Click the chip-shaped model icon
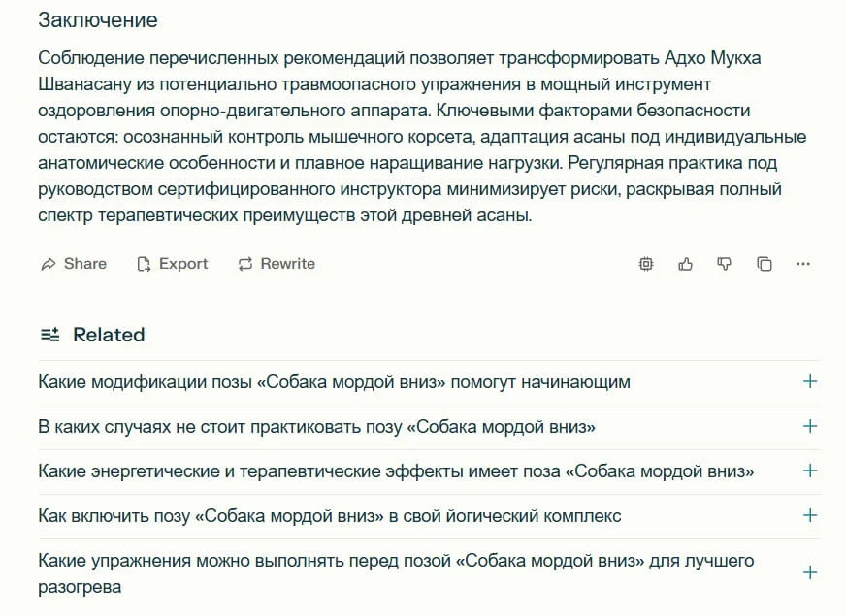The image size is (846, 616). point(646,264)
